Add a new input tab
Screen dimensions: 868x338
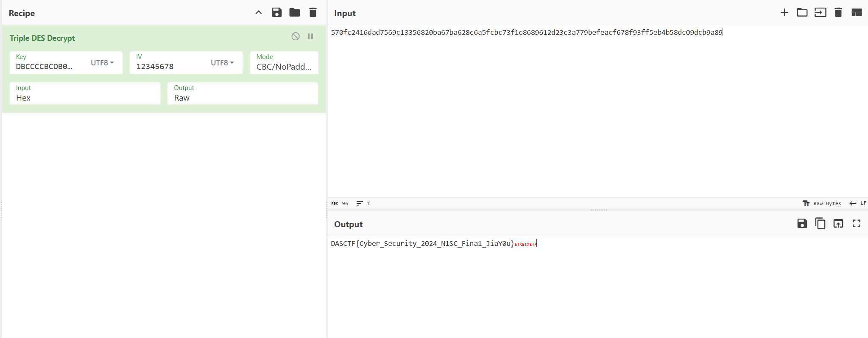click(784, 13)
